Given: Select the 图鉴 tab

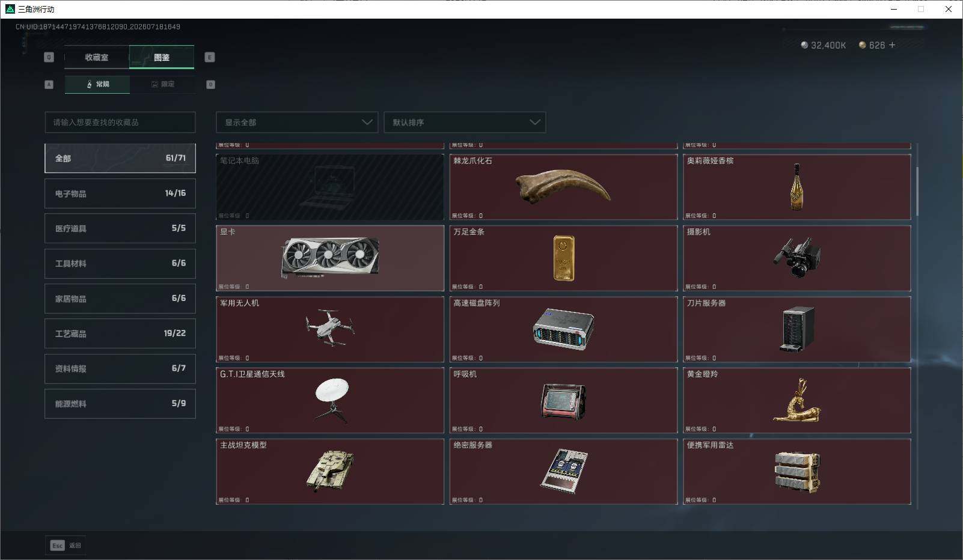Looking at the screenshot, I should (162, 58).
